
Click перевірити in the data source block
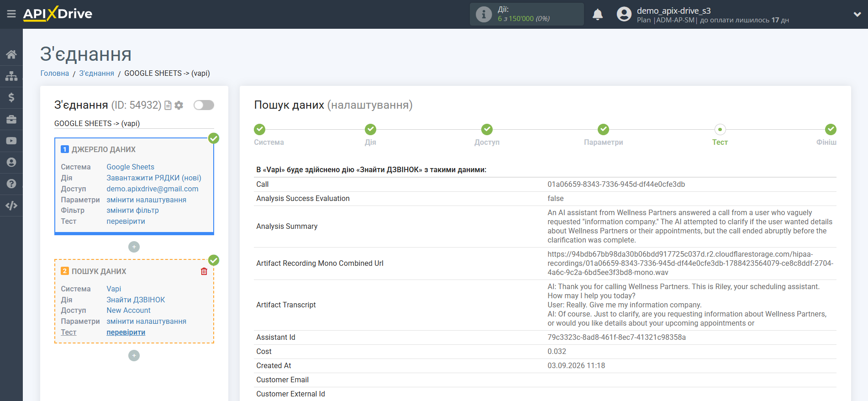(126, 221)
